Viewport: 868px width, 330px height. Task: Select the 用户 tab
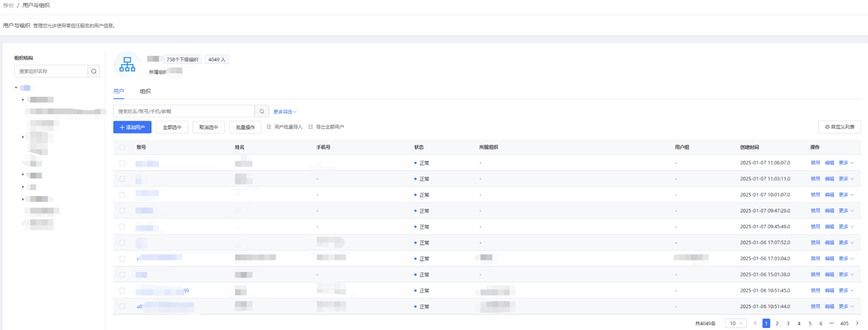point(119,91)
